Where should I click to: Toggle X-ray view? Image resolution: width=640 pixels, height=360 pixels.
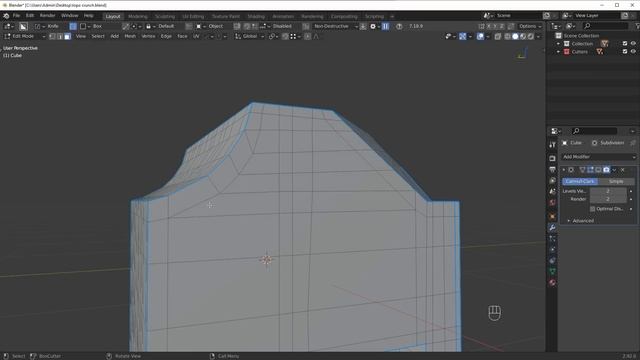498,36
